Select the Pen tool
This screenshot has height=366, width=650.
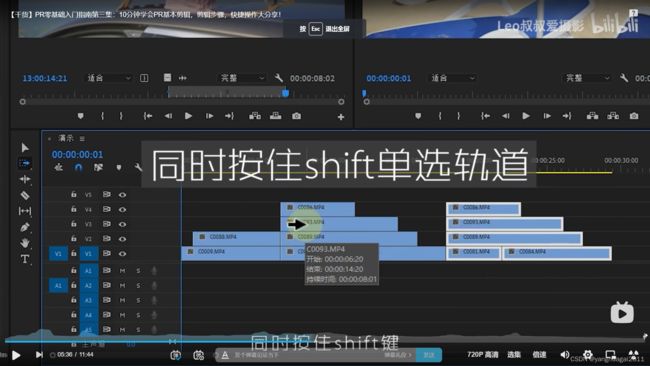pyautogui.click(x=25, y=227)
